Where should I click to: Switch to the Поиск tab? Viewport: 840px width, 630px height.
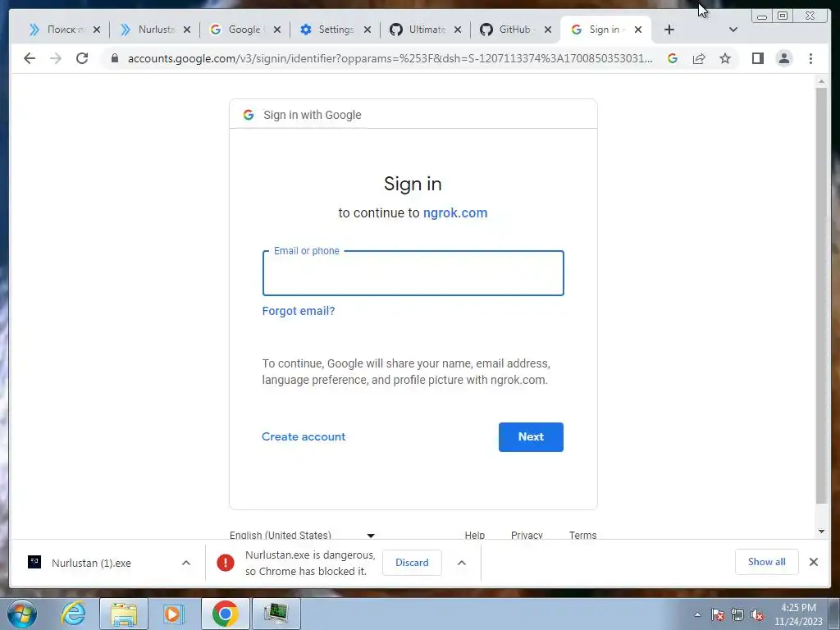click(x=58, y=30)
